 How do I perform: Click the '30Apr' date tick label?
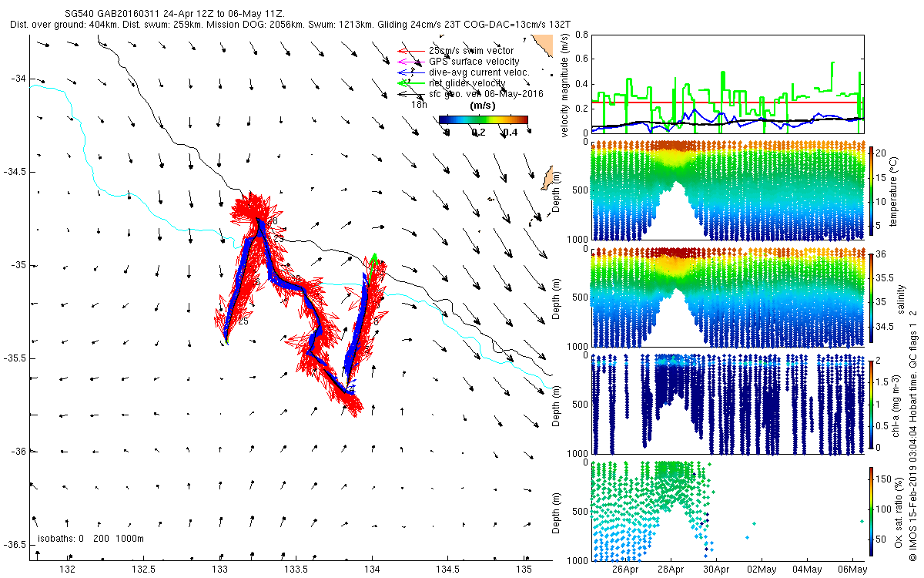(716, 569)
